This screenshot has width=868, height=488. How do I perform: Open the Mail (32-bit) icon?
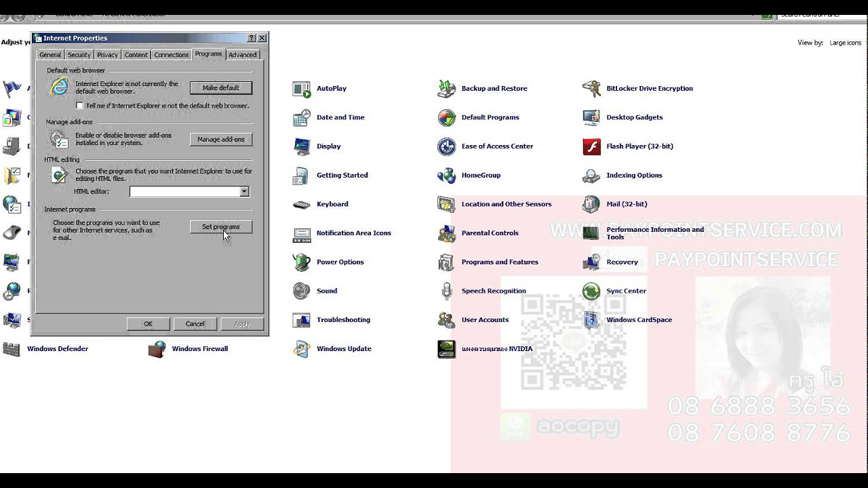(592, 205)
